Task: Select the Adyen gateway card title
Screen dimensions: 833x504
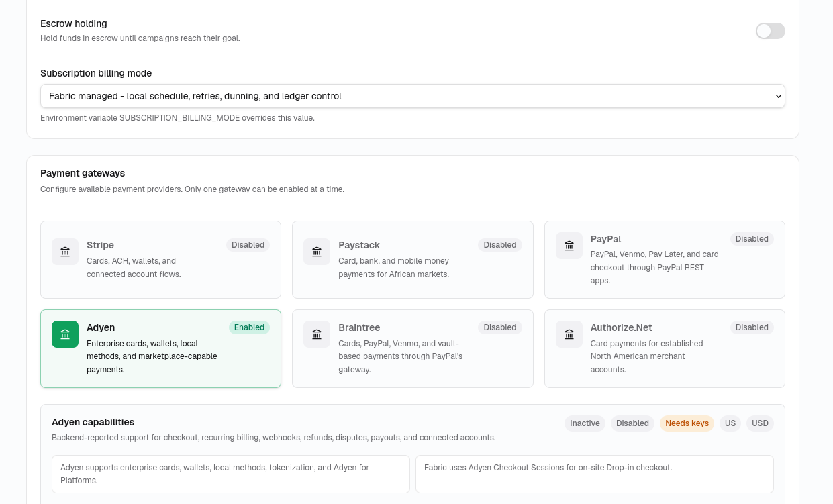Action: click(101, 327)
